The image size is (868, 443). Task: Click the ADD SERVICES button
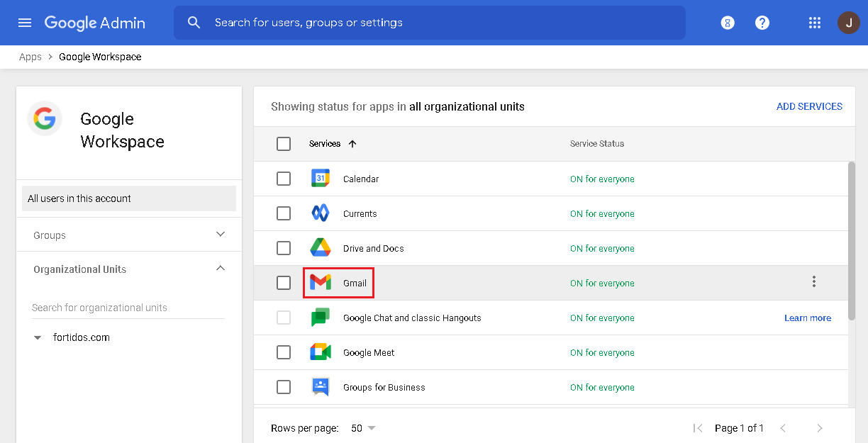(x=809, y=106)
